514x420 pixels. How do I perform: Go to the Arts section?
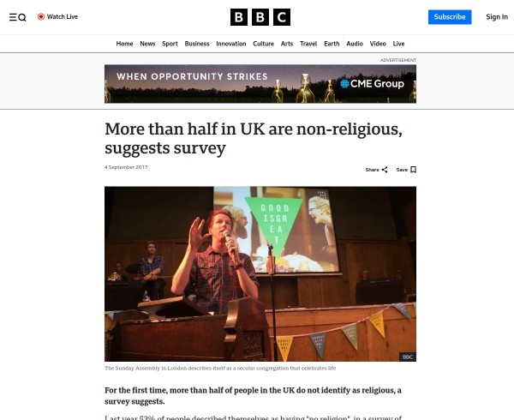[287, 44]
